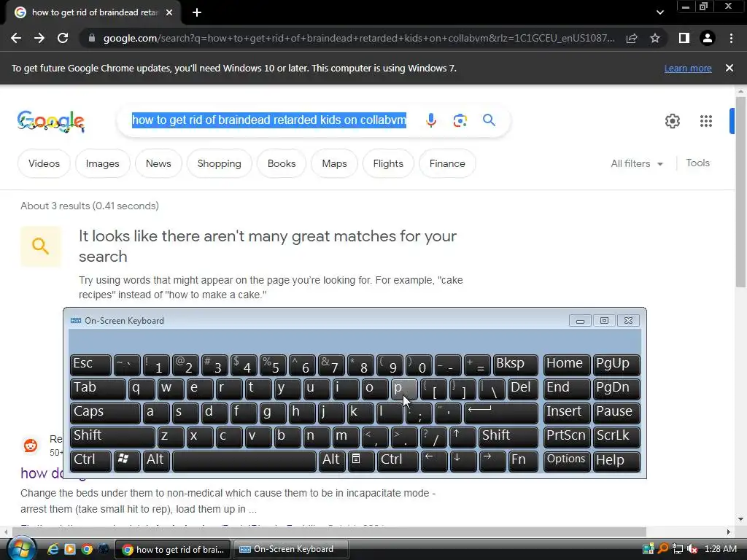Open search by image camera icon

click(460, 120)
